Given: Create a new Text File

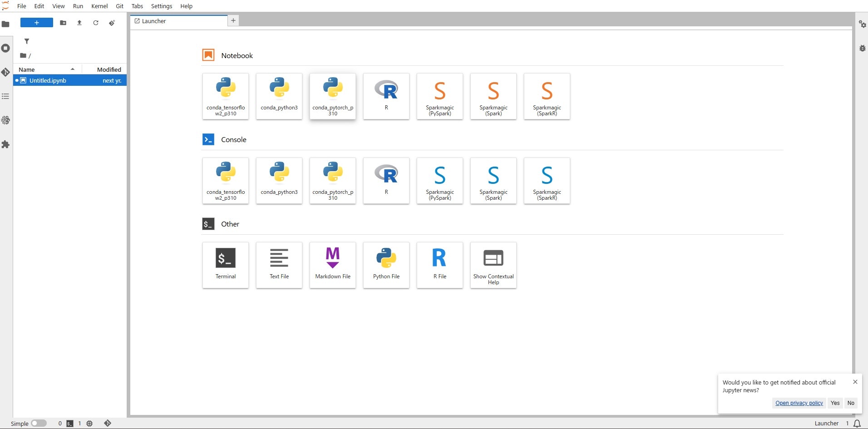Looking at the screenshot, I should pos(279,265).
